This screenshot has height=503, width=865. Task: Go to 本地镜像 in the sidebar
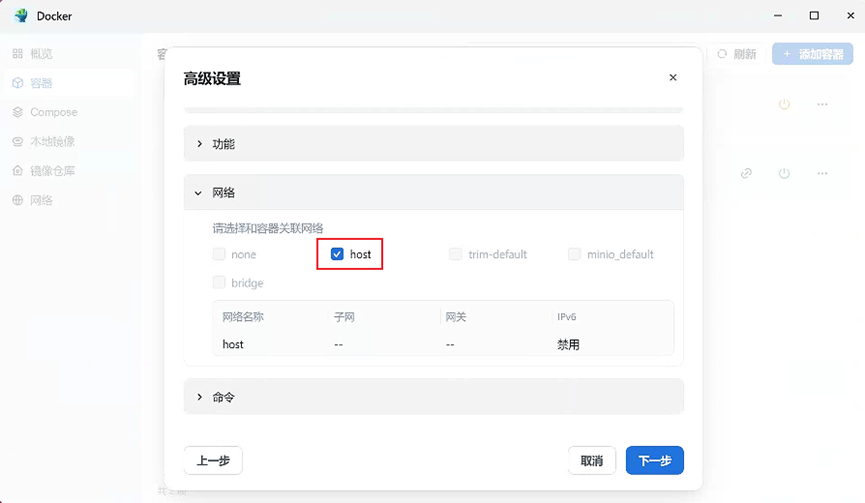[52, 141]
